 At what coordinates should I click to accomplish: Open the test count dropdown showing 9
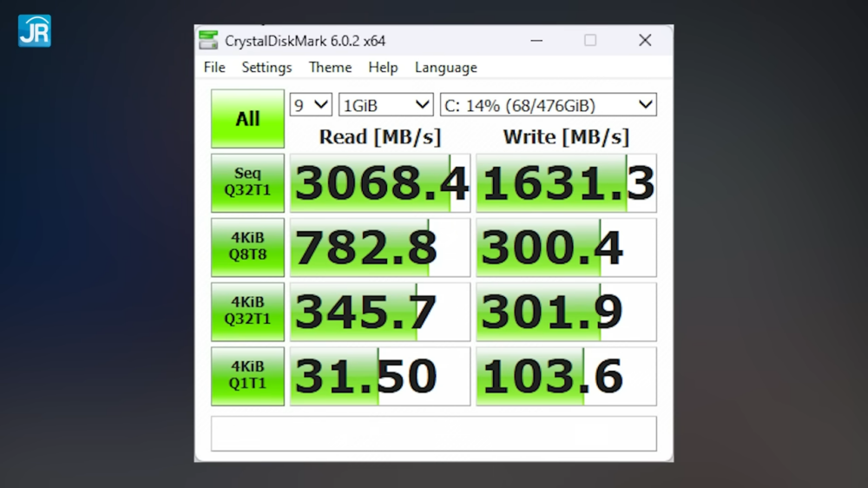click(311, 105)
